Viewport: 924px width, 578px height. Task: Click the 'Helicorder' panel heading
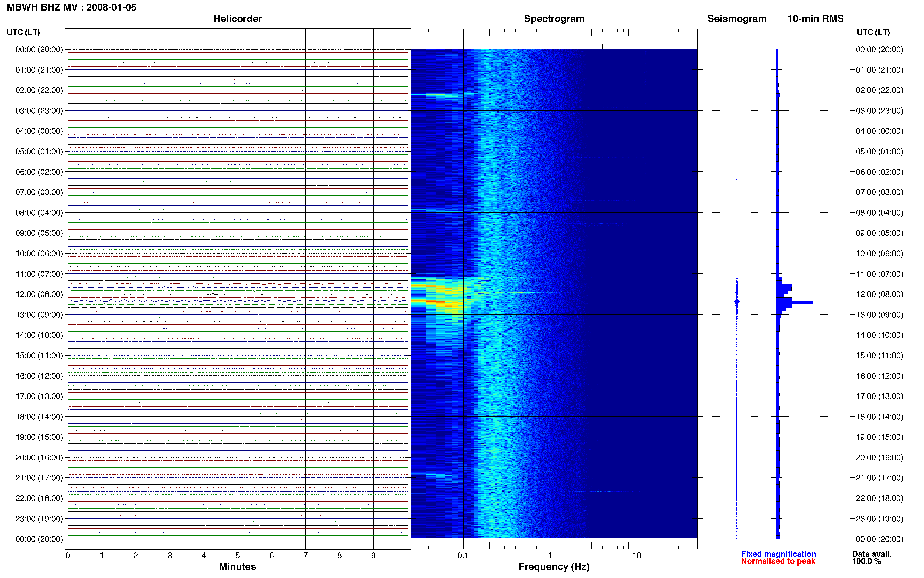(x=238, y=19)
